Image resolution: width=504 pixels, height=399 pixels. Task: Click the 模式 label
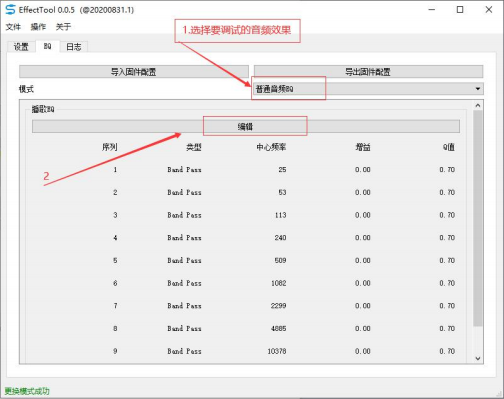coord(26,89)
